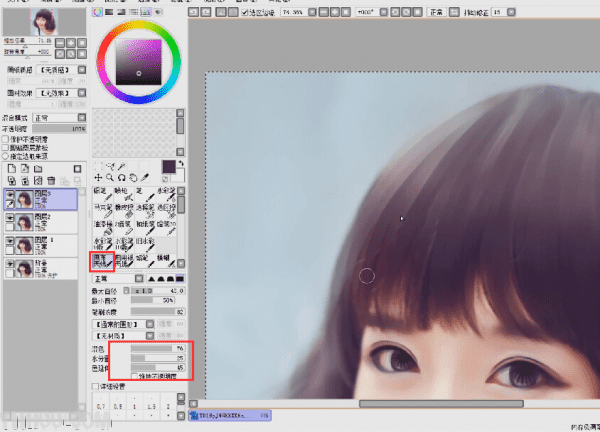Select the 铅笔 pencil brush
Screen dimensions: 600x432
(103, 194)
